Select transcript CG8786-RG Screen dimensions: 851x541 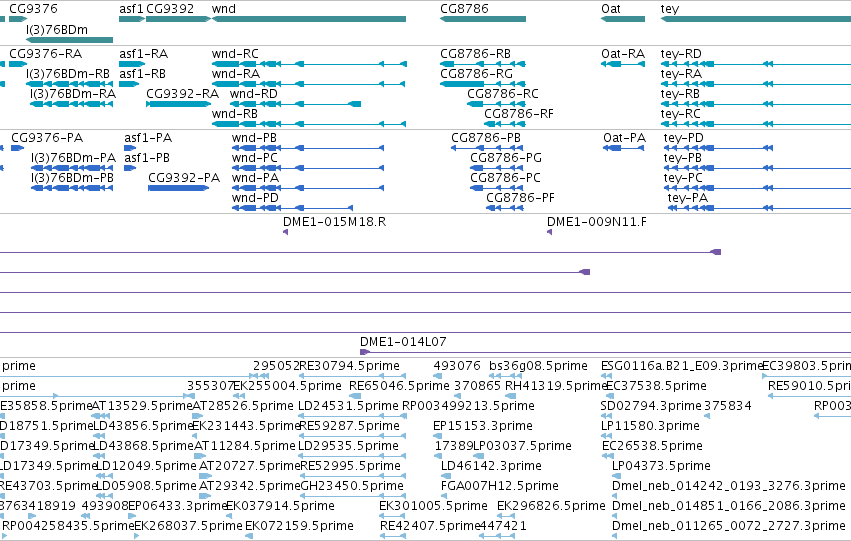tap(477, 74)
